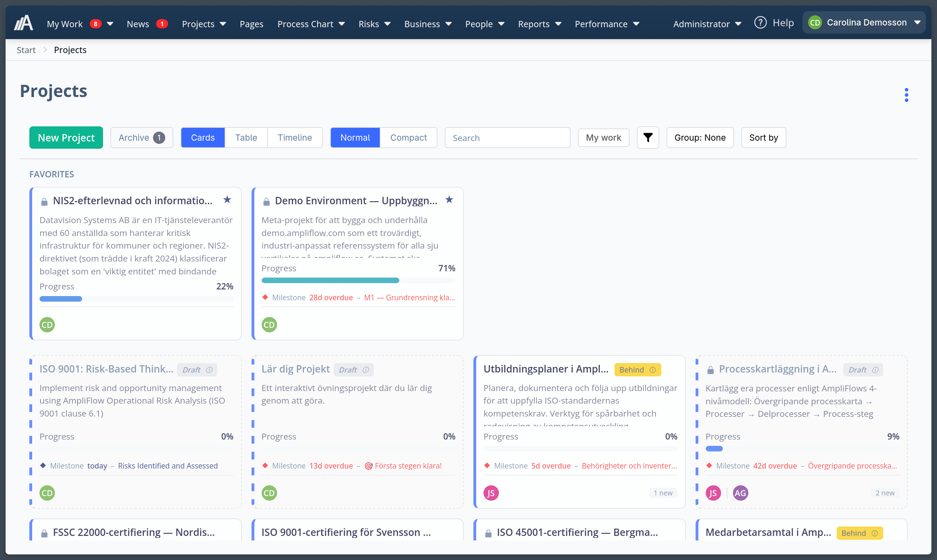Click Draft info icon on Lär dig Projekt
937x560 pixels.
(365, 370)
